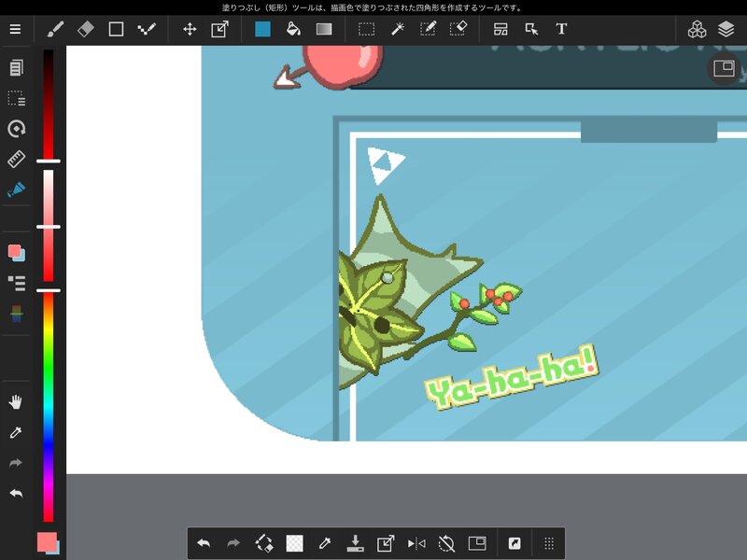Select the Operation cursor tool
Viewport: 747px width, 560px height.
pos(531,29)
